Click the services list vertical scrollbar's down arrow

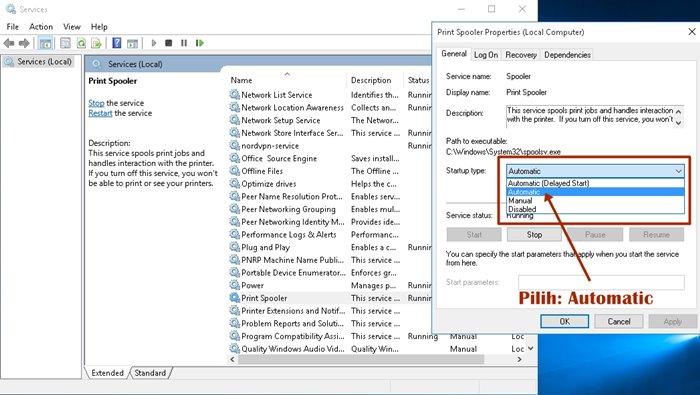pyautogui.click(x=530, y=349)
